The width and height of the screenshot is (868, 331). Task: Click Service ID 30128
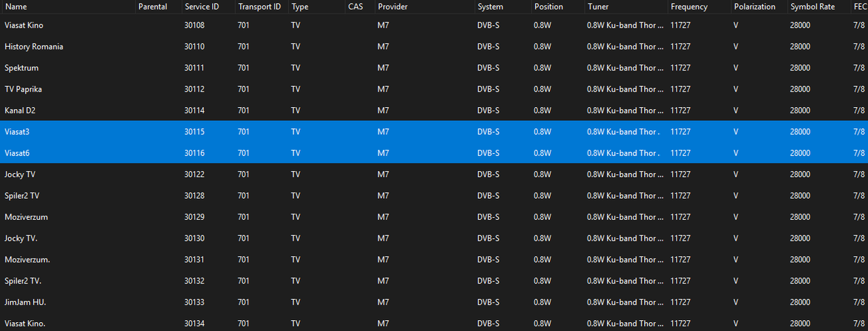click(x=194, y=195)
